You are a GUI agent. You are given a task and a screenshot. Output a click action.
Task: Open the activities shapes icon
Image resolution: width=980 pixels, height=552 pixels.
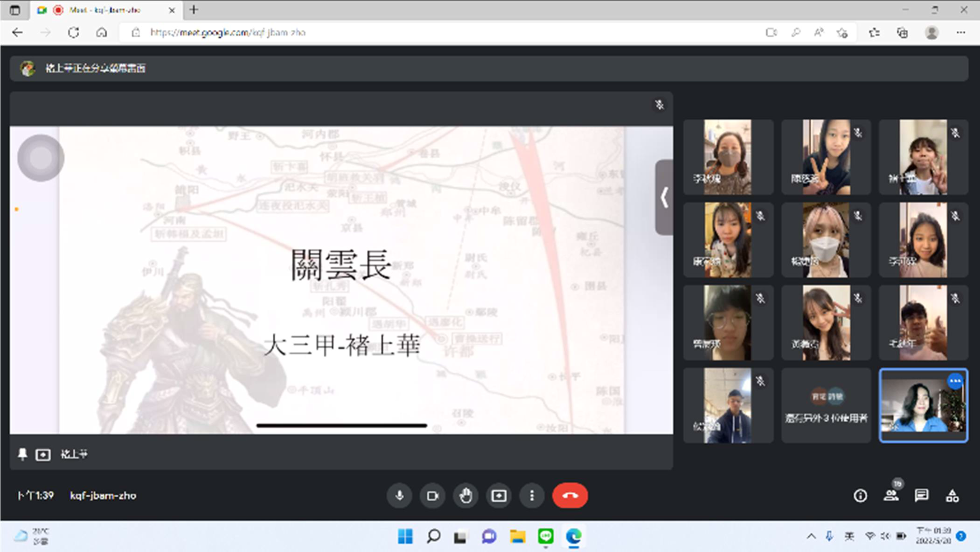[952, 496]
